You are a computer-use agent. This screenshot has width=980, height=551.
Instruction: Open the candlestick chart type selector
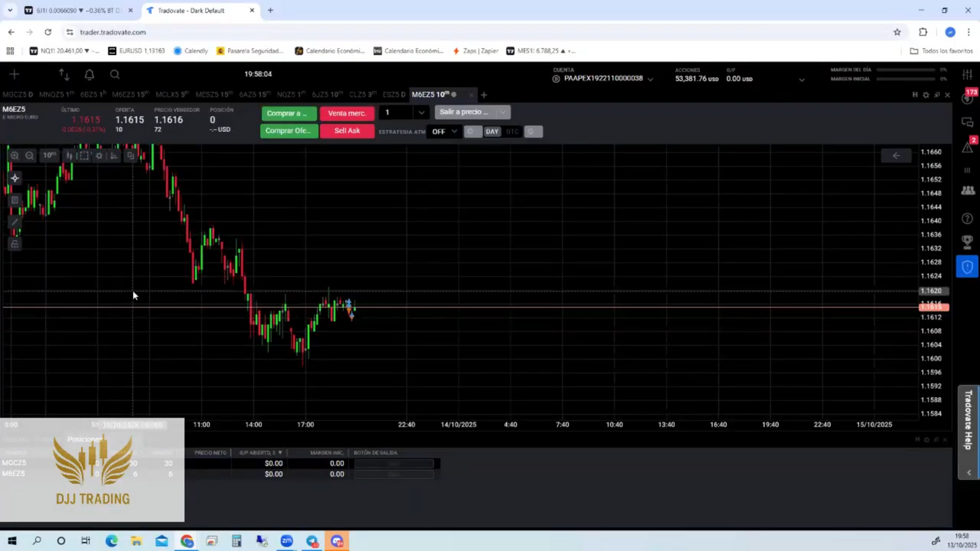click(x=69, y=156)
